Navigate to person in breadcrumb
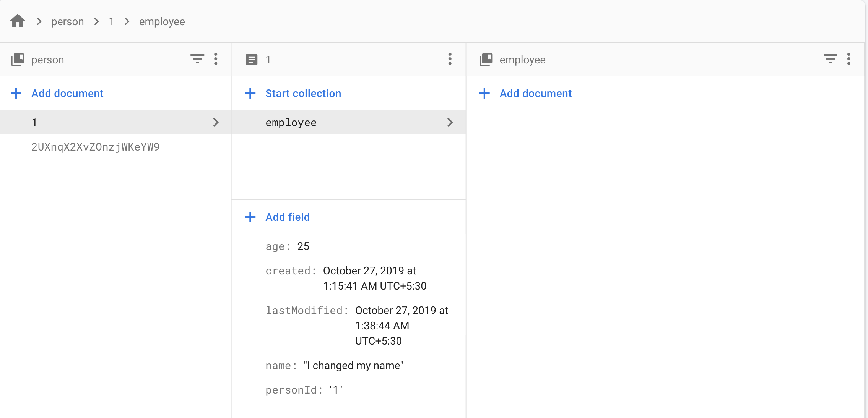This screenshot has width=868, height=418. tap(67, 22)
